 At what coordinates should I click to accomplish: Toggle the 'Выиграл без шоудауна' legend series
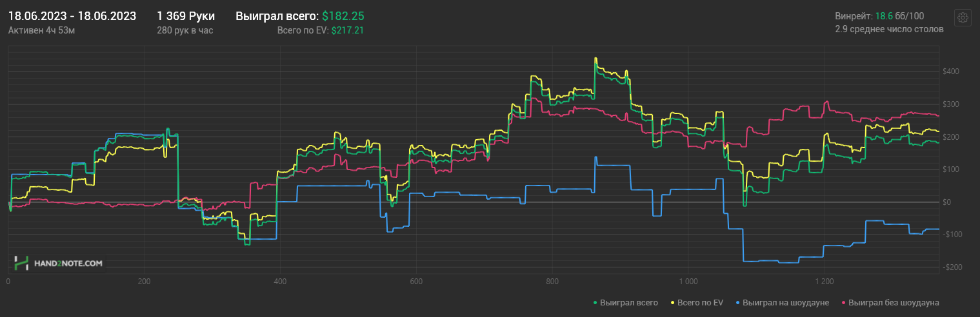[890, 302]
